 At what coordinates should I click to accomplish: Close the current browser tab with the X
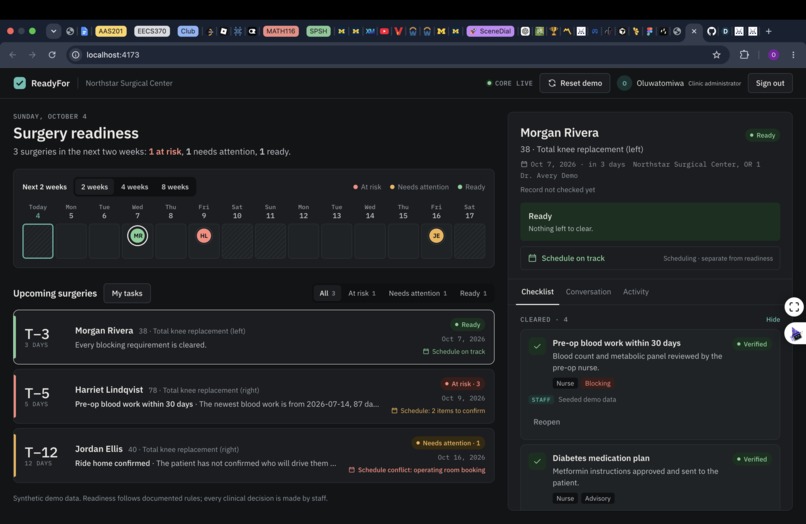(x=694, y=31)
